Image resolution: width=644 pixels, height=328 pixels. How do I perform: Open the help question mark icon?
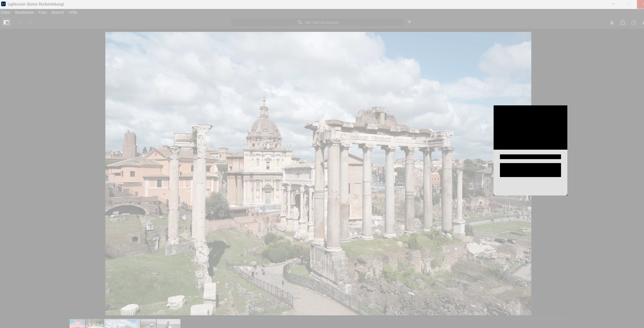pyautogui.click(x=633, y=23)
